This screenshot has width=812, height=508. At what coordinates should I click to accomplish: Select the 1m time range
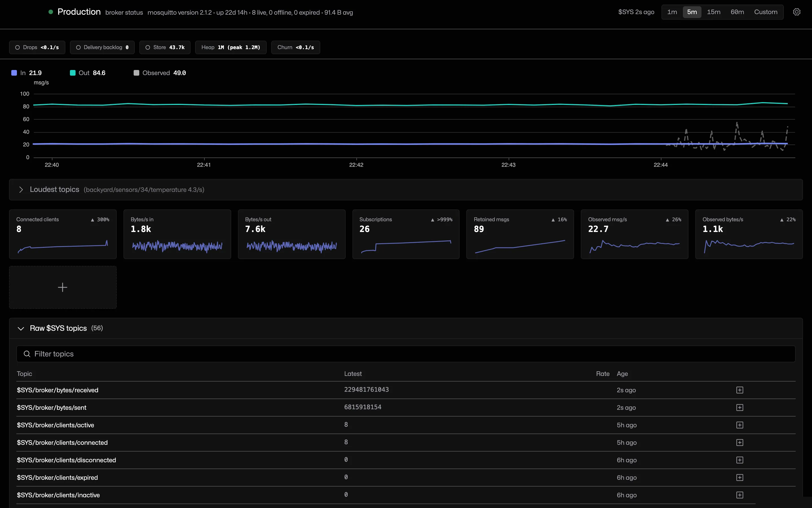(x=672, y=12)
